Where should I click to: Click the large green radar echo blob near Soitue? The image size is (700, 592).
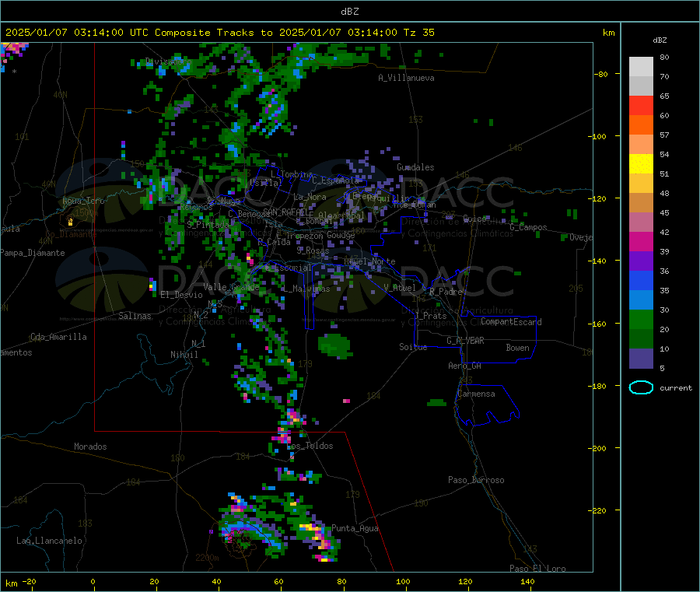click(x=334, y=345)
